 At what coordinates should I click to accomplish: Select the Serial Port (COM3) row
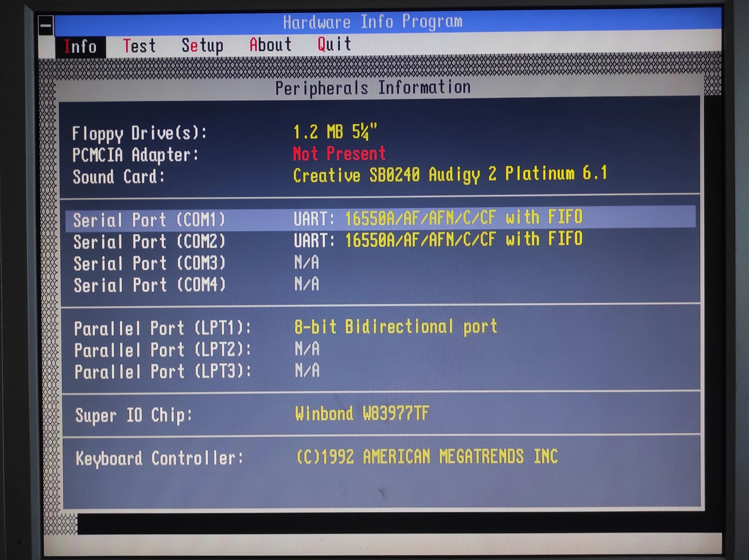(x=380, y=263)
